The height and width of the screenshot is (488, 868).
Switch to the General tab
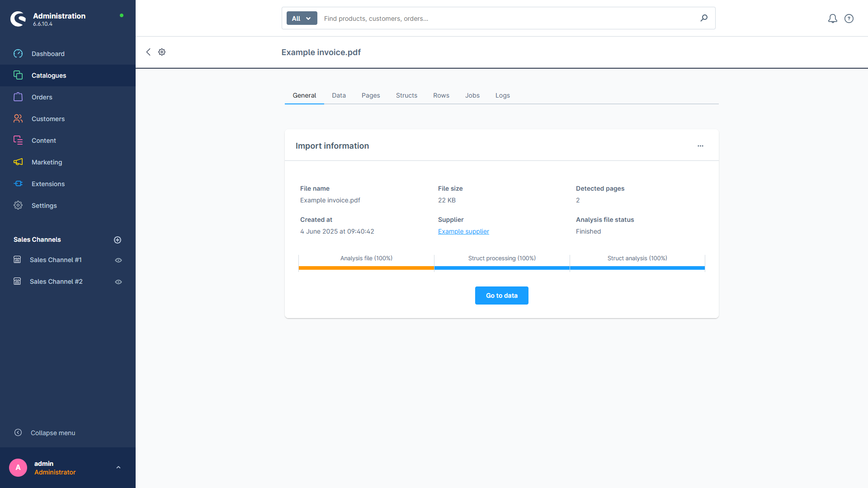click(x=304, y=95)
